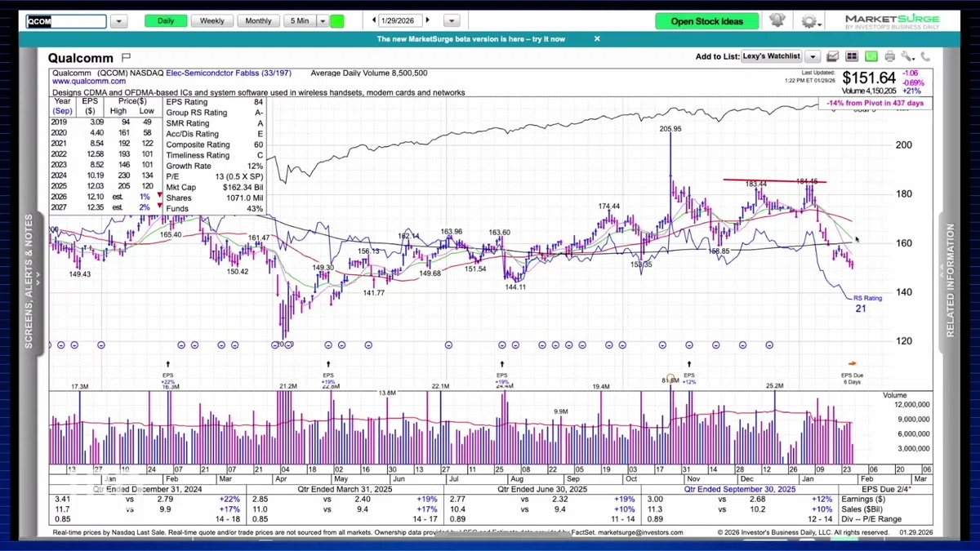Image resolution: width=980 pixels, height=551 pixels.
Task: Click the 1/29/2026 date field
Action: (401, 20)
